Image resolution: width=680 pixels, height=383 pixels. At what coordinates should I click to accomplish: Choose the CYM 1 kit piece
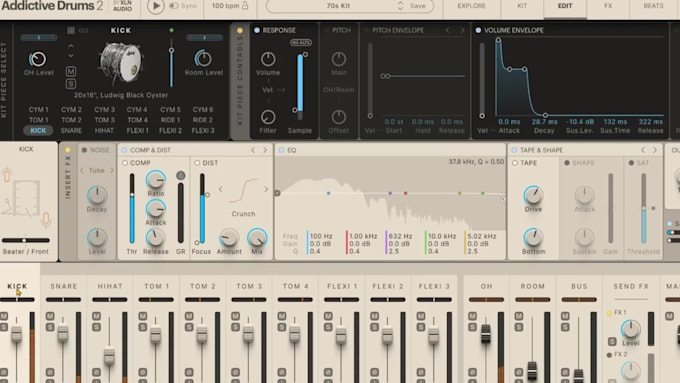(x=39, y=110)
